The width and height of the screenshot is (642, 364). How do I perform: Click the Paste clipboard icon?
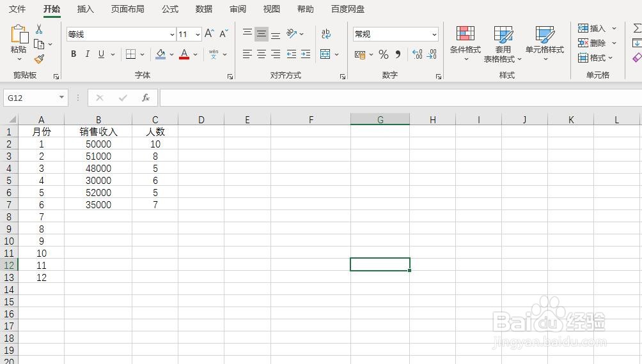pyautogui.click(x=19, y=34)
